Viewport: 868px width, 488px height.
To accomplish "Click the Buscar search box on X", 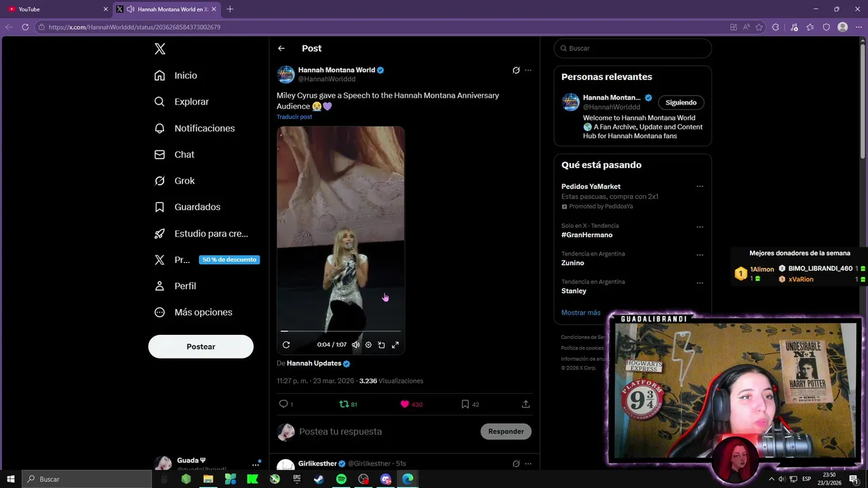I will (633, 48).
